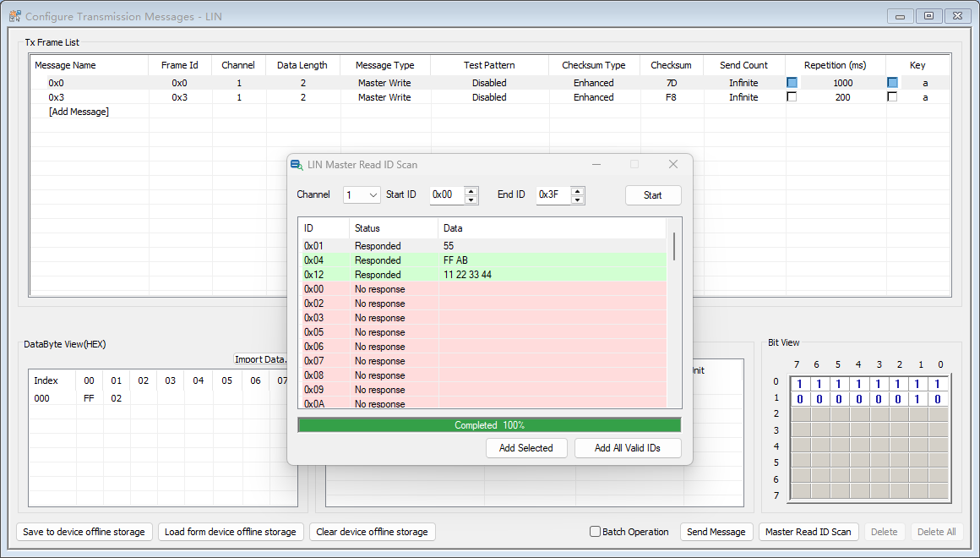Screen dimensions: 980x558
Task: Click the Message Name column header
Action: 90,65
